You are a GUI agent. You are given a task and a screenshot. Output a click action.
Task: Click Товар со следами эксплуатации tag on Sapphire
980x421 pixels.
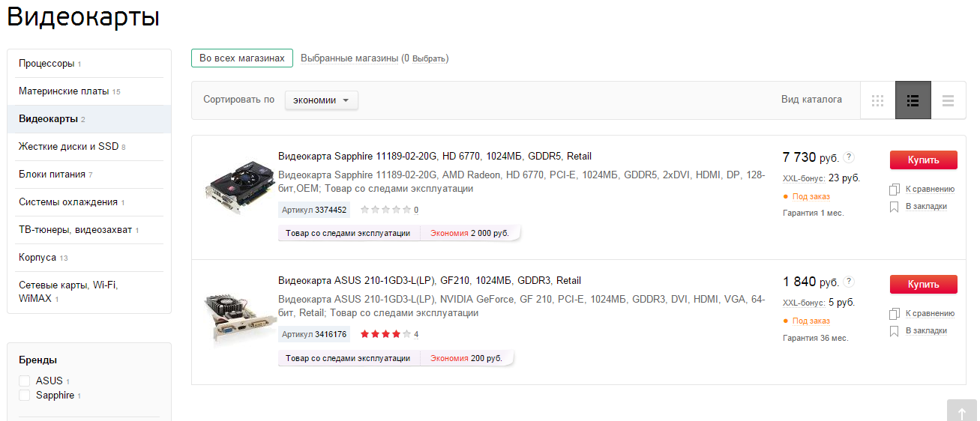[x=349, y=234]
